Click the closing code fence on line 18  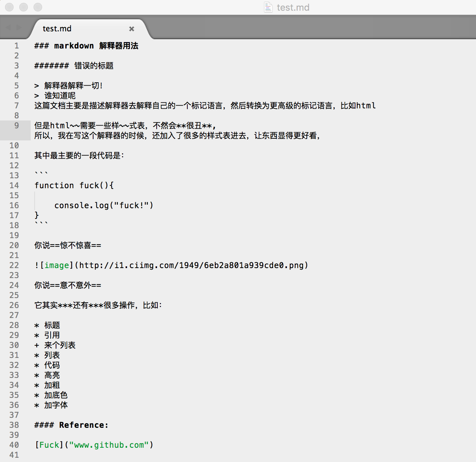pos(41,224)
